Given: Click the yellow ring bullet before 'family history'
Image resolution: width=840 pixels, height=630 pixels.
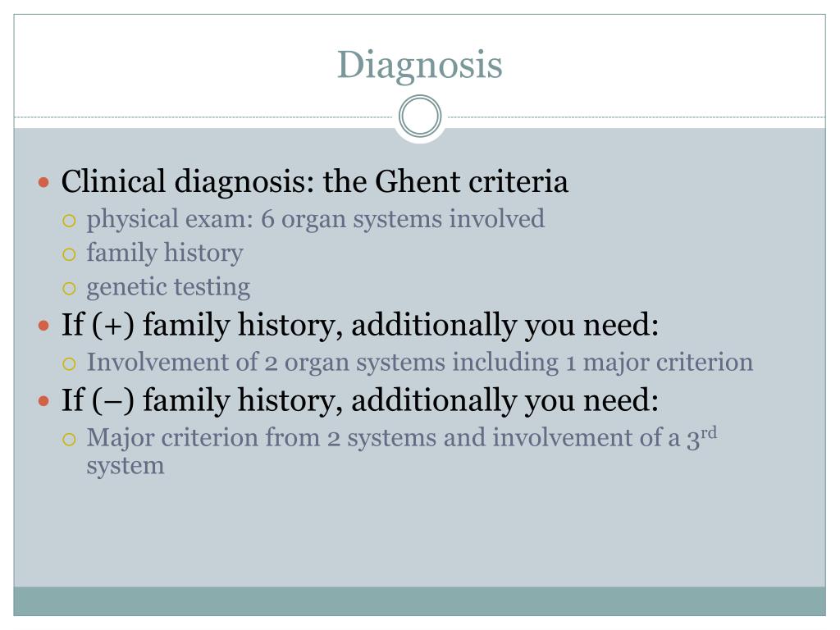Looking at the screenshot, I should click(x=69, y=254).
